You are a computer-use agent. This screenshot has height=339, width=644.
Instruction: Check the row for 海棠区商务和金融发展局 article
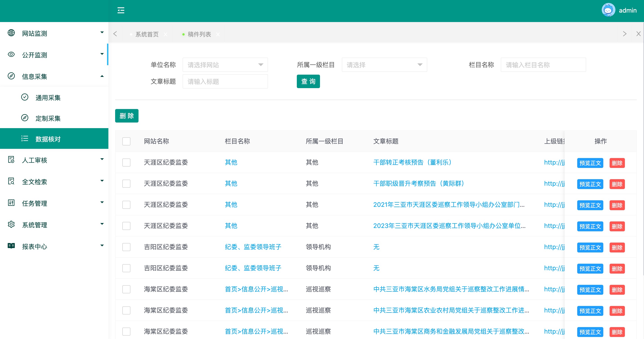pyautogui.click(x=126, y=332)
